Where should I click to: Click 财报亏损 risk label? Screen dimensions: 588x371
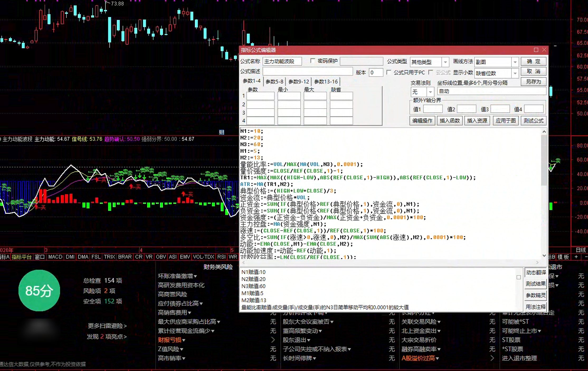[x=170, y=340]
